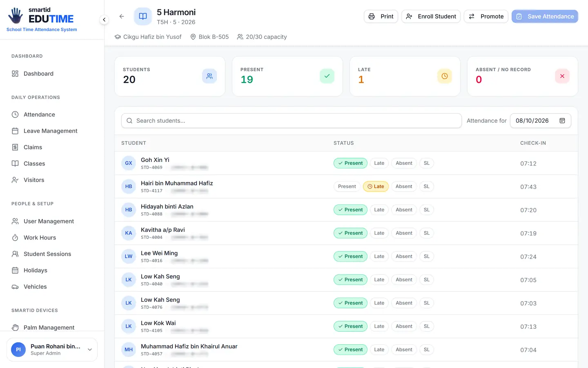The height and width of the screenshot is (368, 588).
Task: Collapse the sidebar with the chevron button
Action: pos(104,20)
